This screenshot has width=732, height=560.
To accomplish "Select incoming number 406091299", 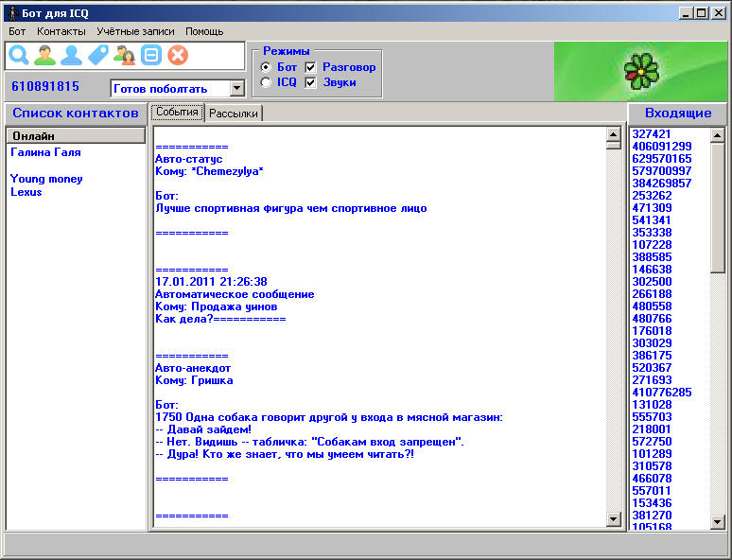I will pos(662,147).
